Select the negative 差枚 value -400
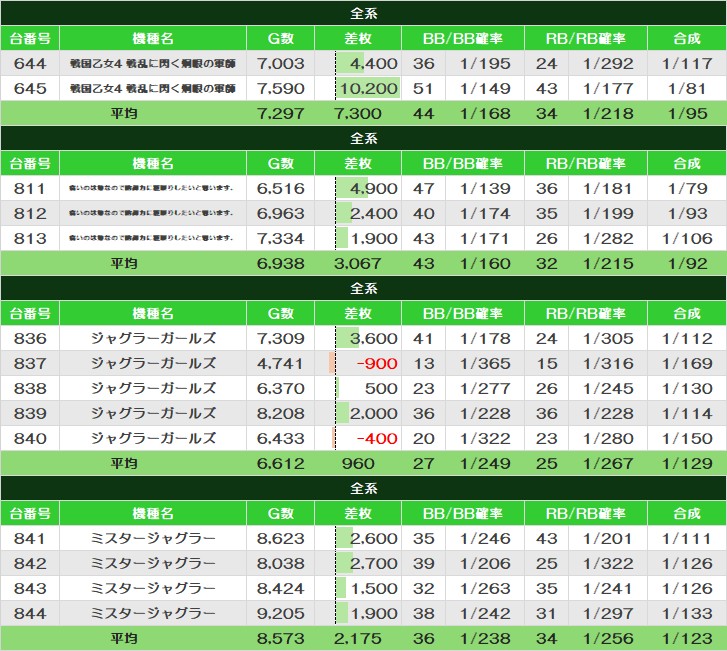This screenshot has height=651, width=727. pyautogui.click(x=377, y=439)
